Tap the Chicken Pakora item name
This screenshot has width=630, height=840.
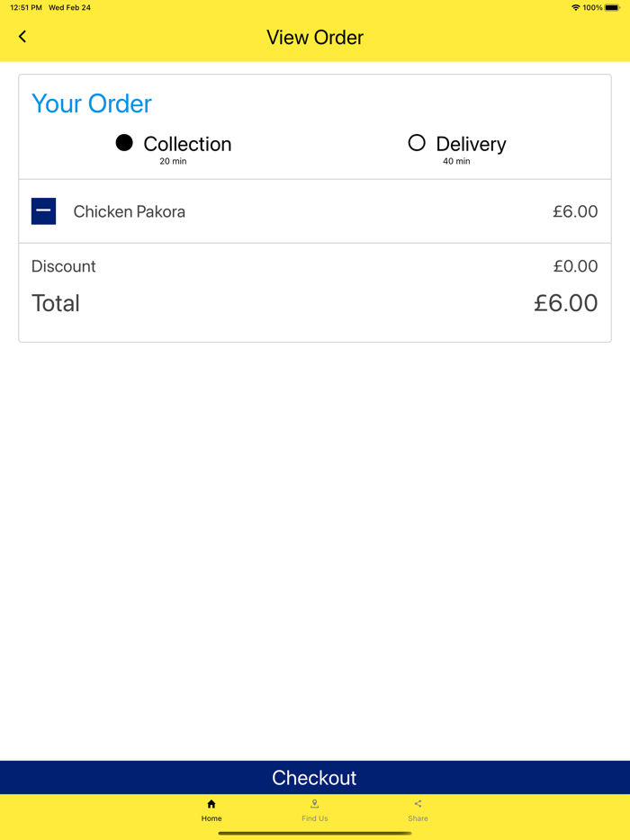pos(129,212)
